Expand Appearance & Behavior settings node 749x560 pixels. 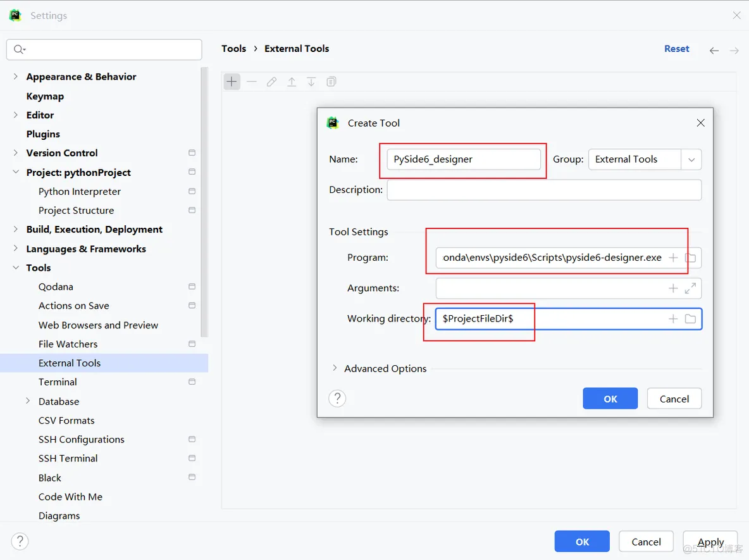pos(16,77)
